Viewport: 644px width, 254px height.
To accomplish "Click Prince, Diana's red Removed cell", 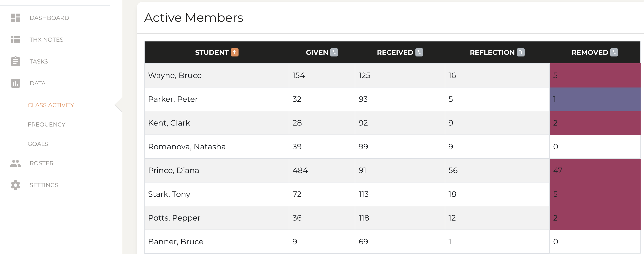I will pyautogui.click(x=595, y=170).
